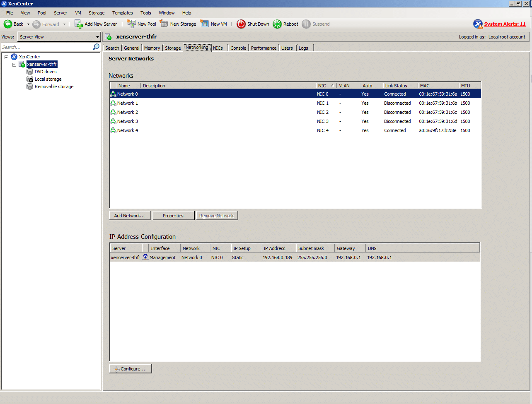This screenshot has width=532, height=404.
Task: Click the New VM icon
Action: [205, 24]
